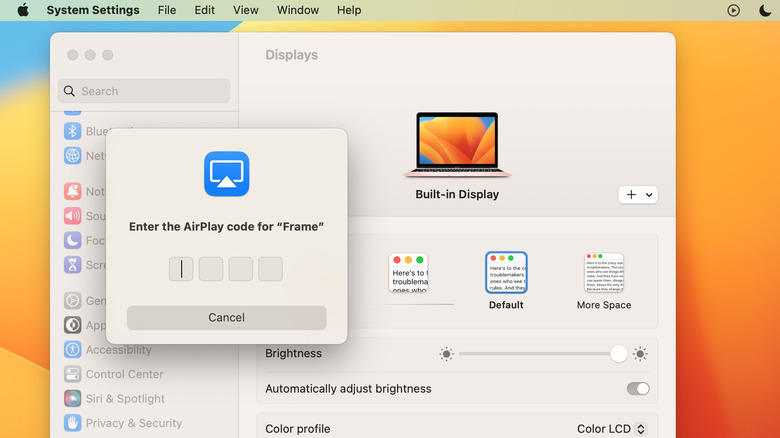Select the Default resolution option

506,272
